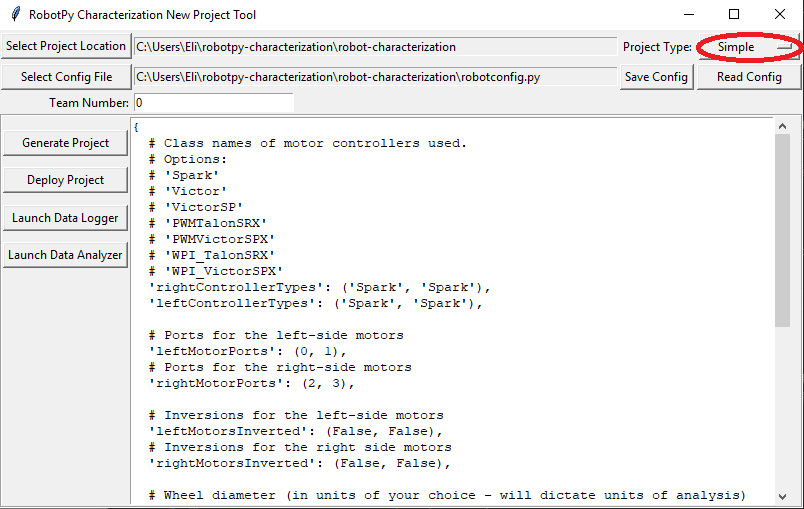Click the scrollbar up arrow in the editor

782,126
